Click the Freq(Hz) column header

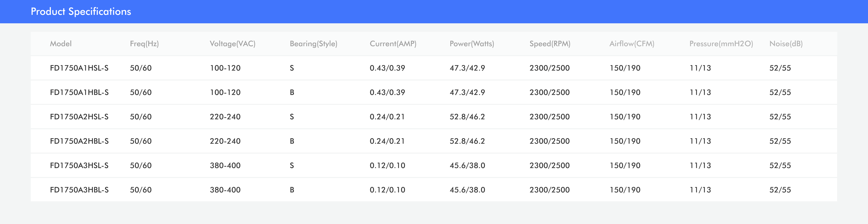click(144, 44)
